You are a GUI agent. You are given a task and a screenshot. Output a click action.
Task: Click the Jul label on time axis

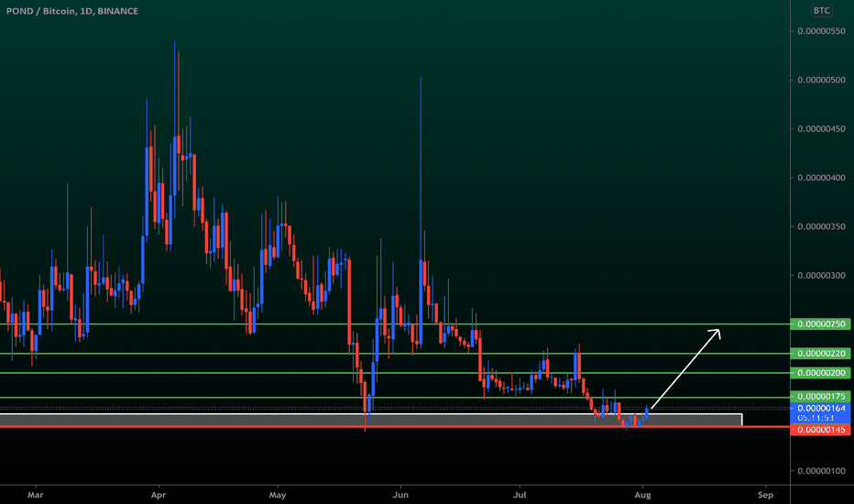tap(520, 495)
